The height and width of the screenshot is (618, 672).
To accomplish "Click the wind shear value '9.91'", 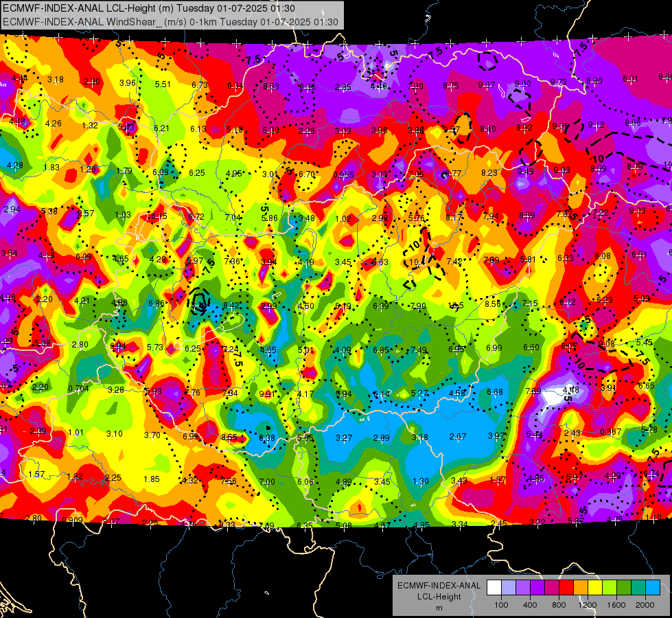I will [268, 393].
